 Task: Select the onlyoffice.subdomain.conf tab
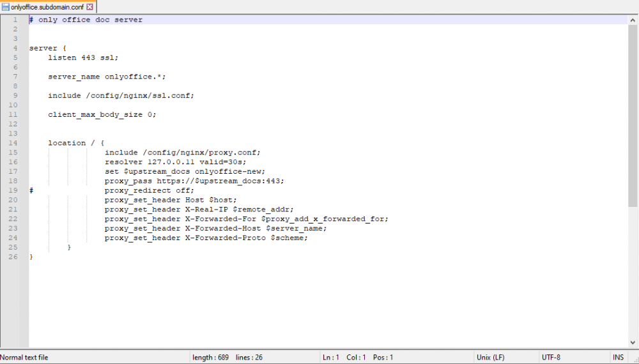click(48, 7)
